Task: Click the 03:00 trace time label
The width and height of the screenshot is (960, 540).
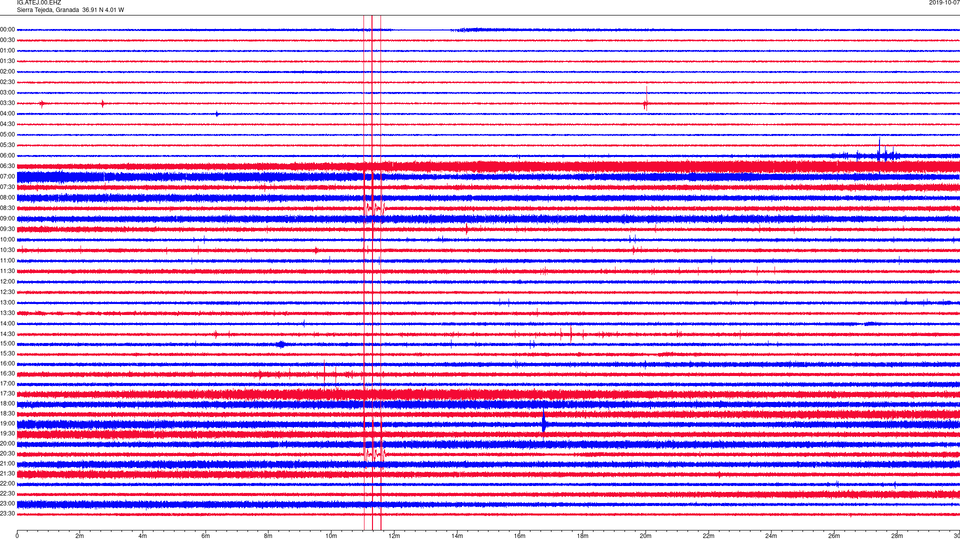Action: pos(7,92)
